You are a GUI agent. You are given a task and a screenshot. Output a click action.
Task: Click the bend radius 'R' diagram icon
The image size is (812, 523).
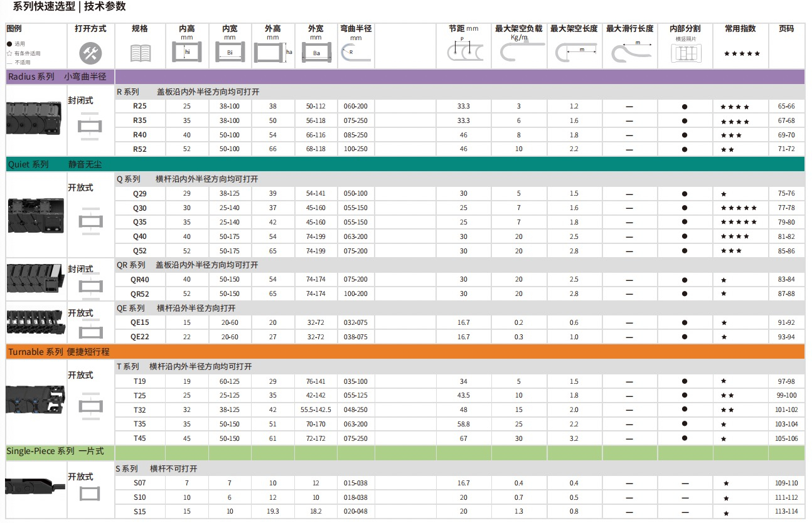click(350, 53)
